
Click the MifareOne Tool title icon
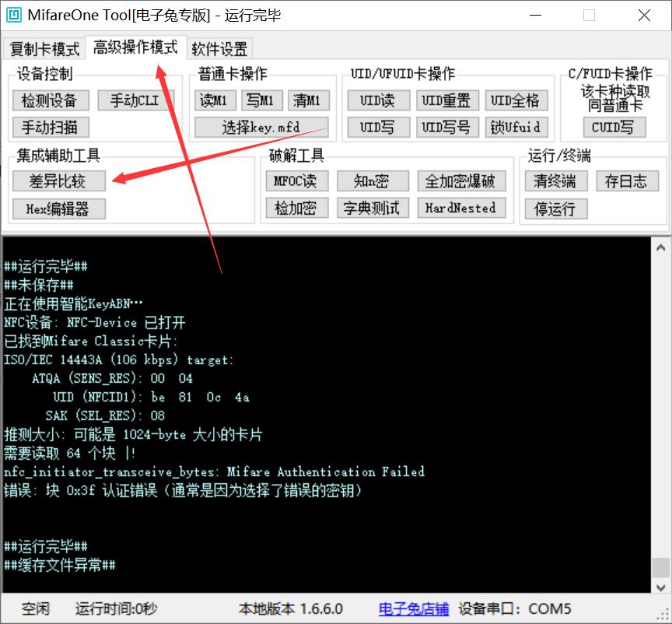pos(14,15)
